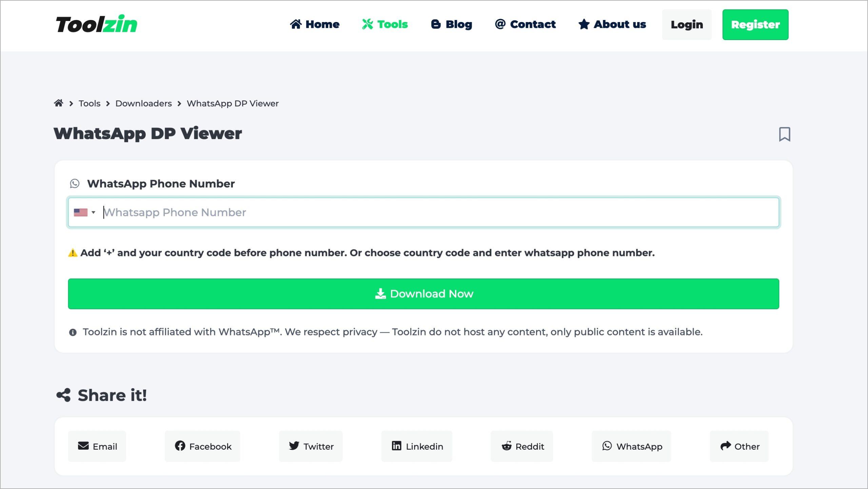
Task: Open the share options under Other
Action: (x=739, y=446)
